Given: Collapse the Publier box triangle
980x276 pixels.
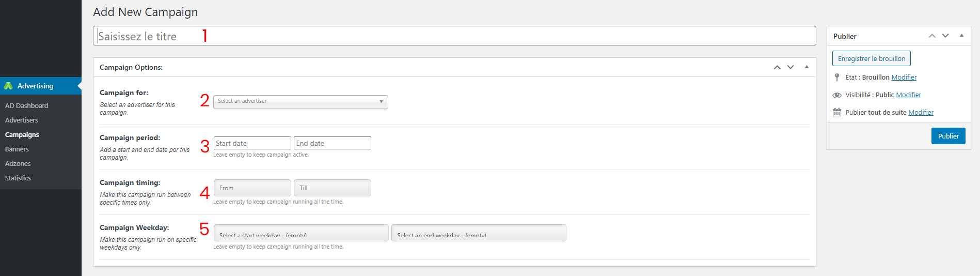Looking at the screenshot, I should 961,36.
